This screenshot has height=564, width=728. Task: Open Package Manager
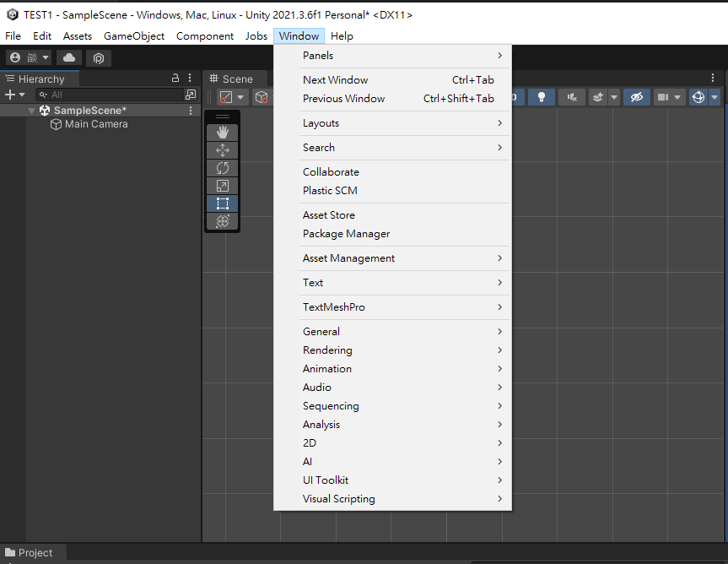393,234
